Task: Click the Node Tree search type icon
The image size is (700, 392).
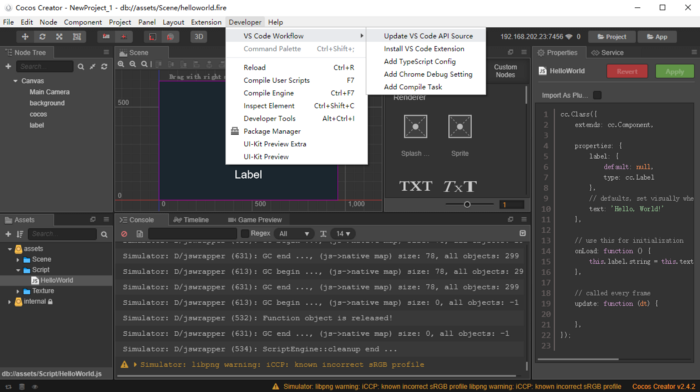Action: [x=81, y=67]
